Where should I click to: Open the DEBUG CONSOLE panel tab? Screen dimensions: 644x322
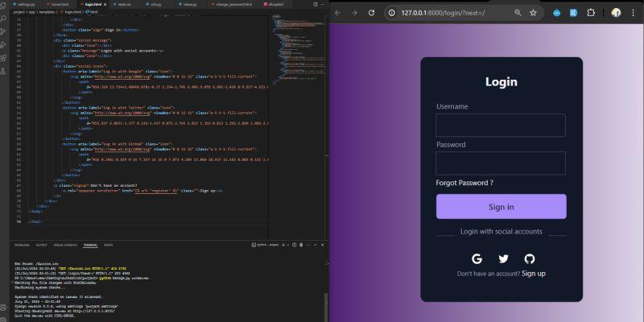pos(65,246)
